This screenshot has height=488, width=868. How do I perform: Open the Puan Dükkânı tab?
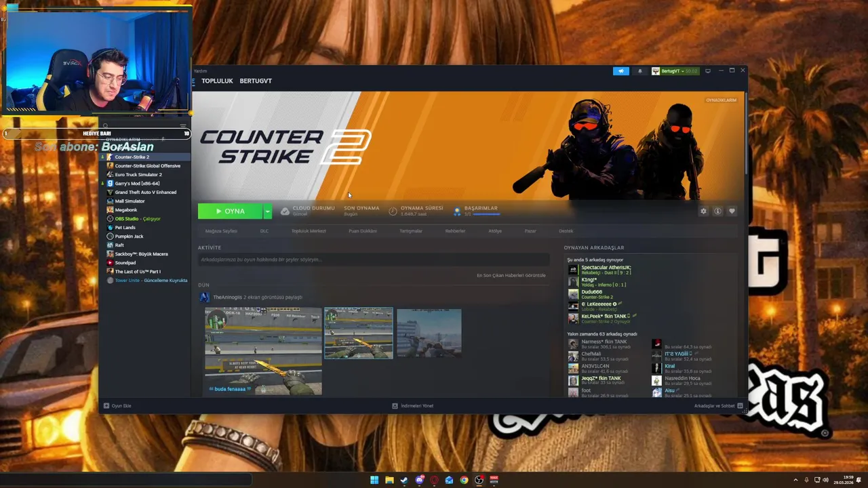pyautogui.click(x=363, y=231)
